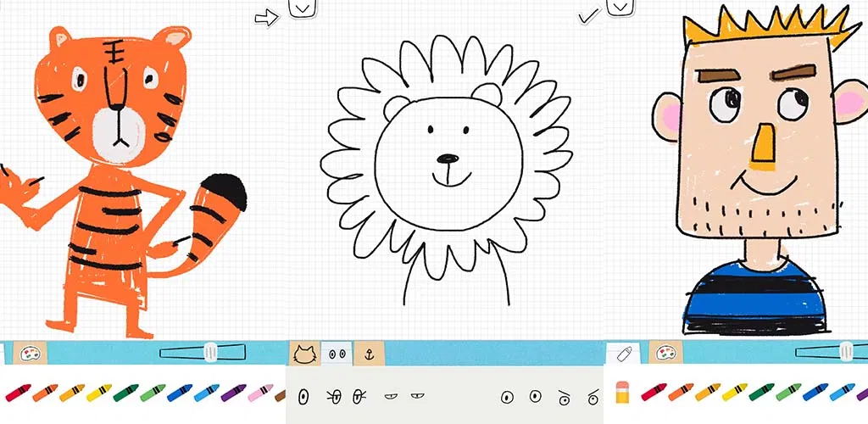
Task: Choose the bright yellow crayon in the man panel
Action: coord(735,392)
